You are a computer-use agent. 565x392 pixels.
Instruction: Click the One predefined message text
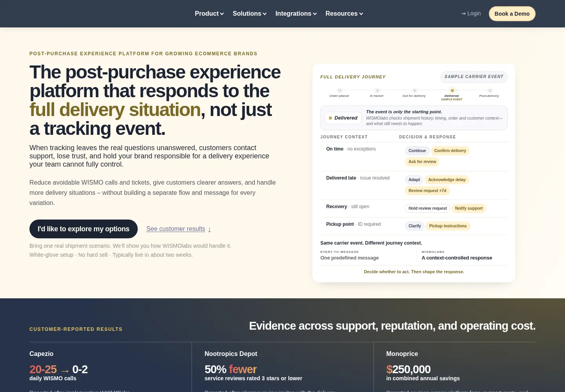point(350,258)
